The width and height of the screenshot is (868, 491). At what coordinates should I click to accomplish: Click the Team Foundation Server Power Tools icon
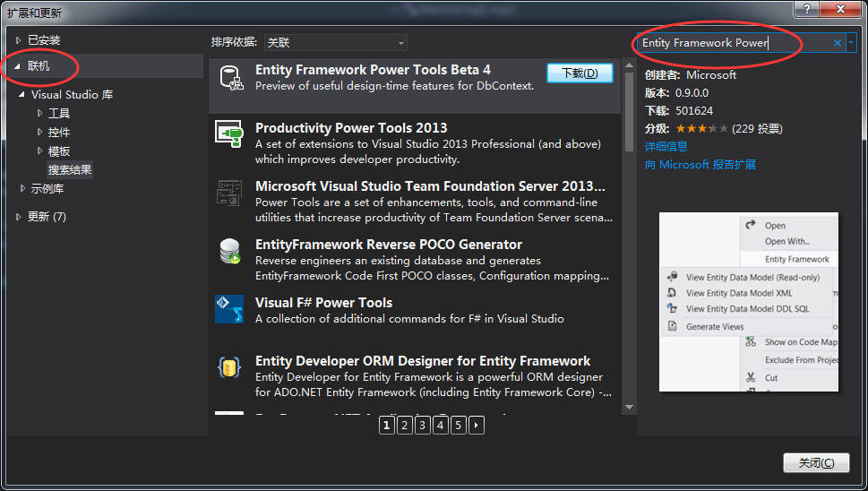point(229,193)
